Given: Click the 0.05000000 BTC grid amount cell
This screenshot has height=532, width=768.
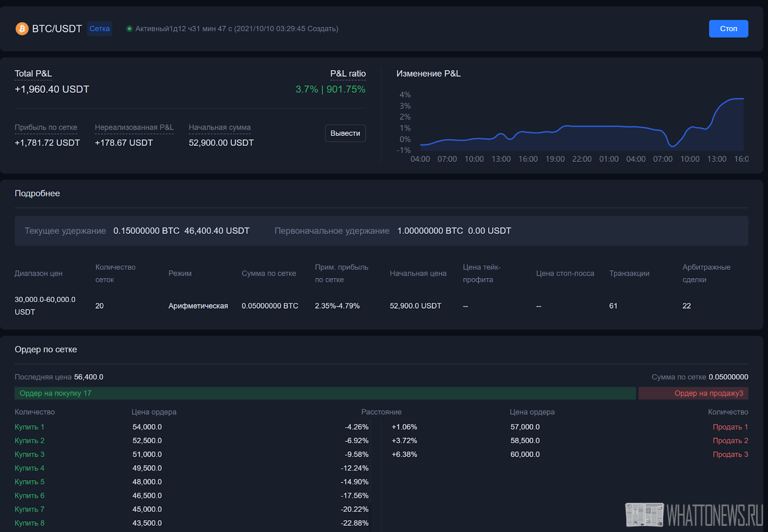Looking at the screenshot, I should pos(270,306).
